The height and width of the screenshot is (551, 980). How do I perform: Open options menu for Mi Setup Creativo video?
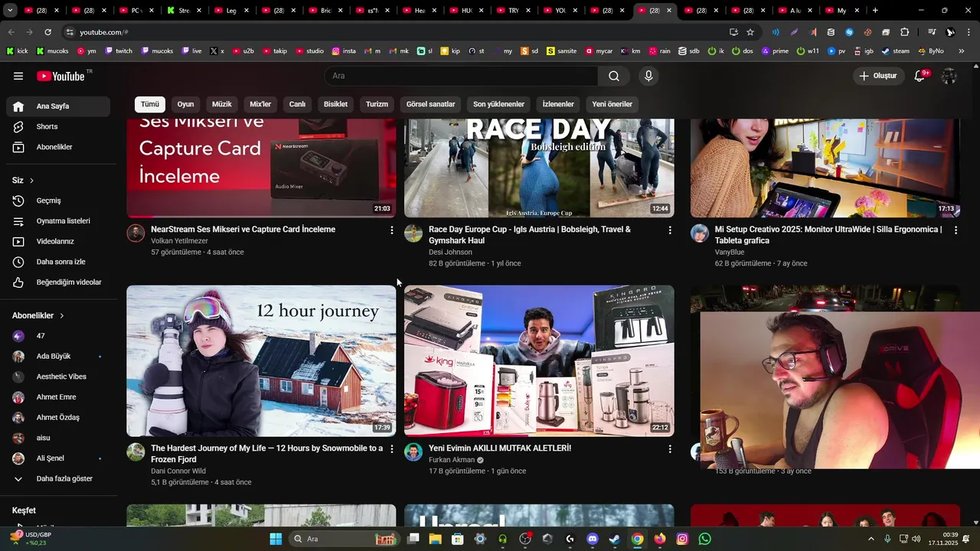pyautogui.click(x=955, y=230)
